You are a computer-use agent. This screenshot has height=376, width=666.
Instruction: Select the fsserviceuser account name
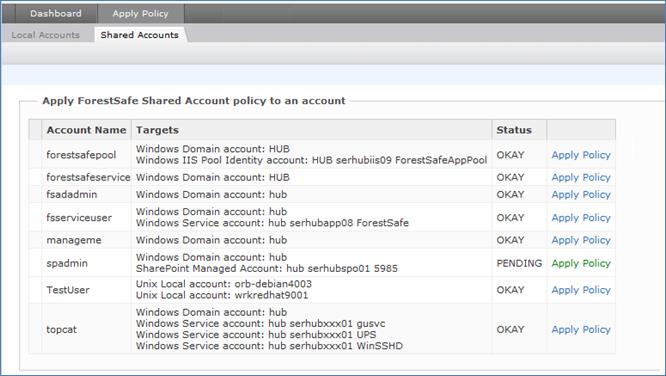click(x=79, y=218)
